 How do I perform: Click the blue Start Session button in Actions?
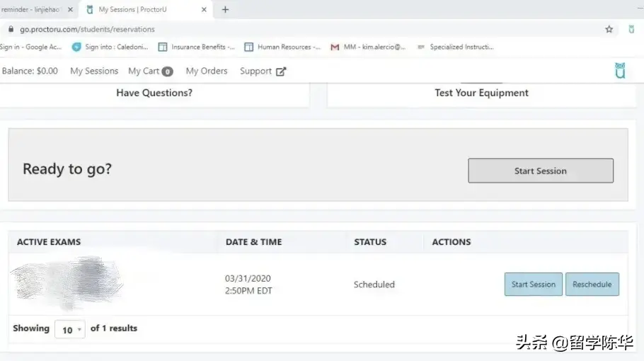[533, 285]
